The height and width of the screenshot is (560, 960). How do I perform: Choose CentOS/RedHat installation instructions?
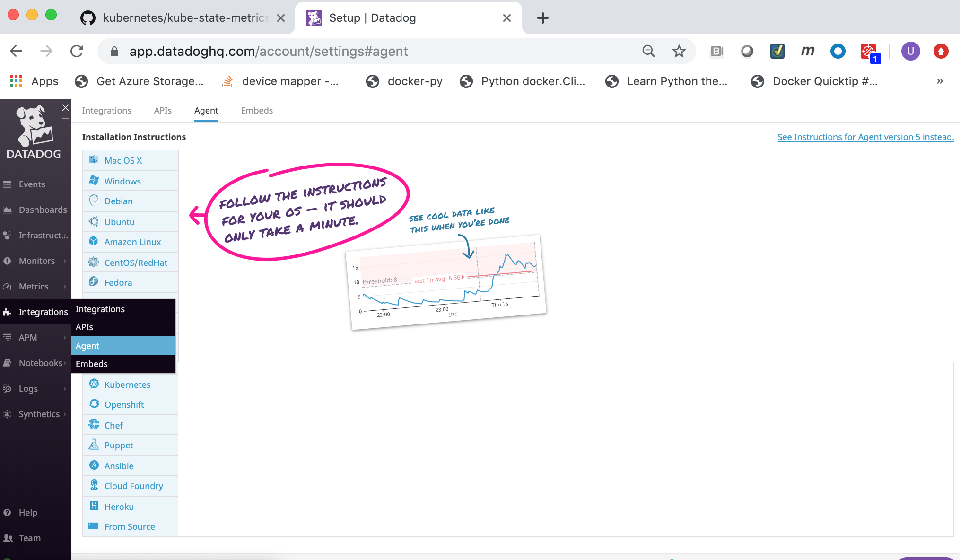coord(131,263)
